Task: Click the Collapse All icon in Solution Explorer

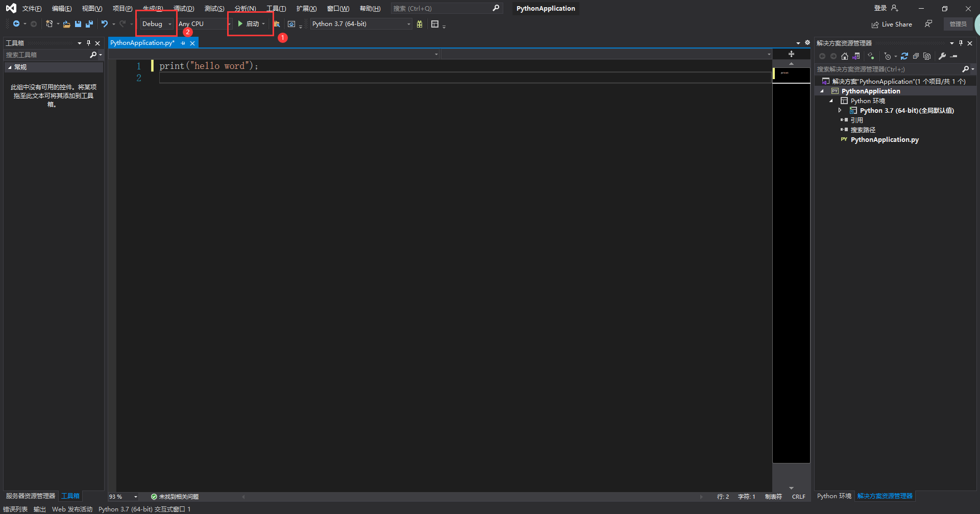Action: coord(915,56)
